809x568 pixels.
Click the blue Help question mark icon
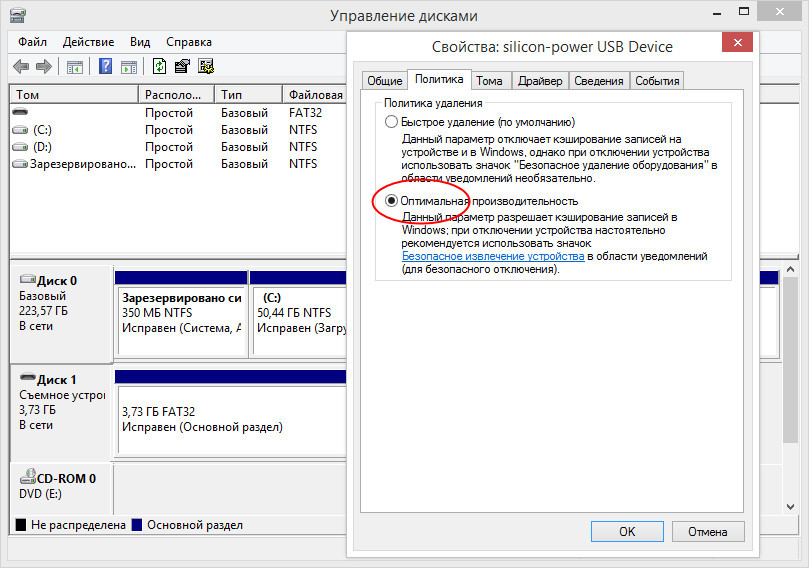105,66
